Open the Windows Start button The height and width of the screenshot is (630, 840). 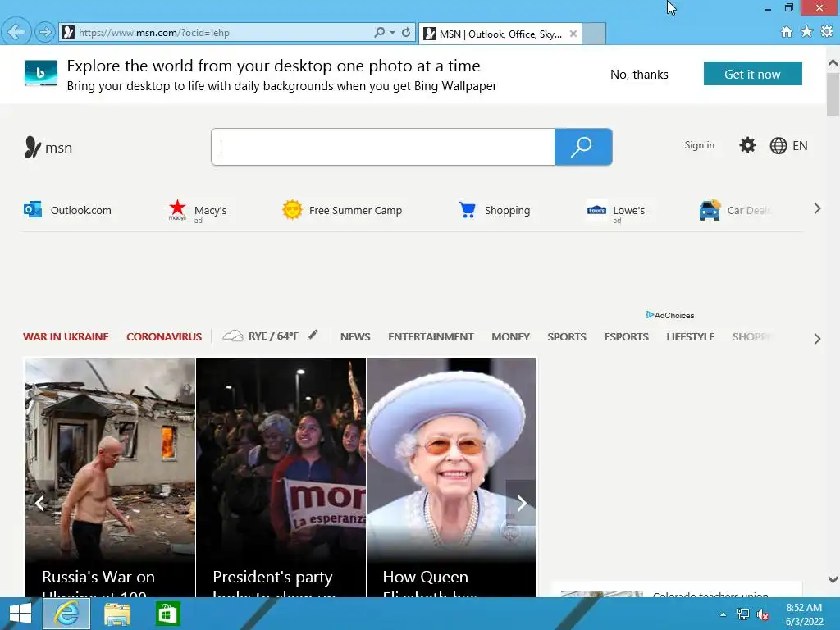21,614
